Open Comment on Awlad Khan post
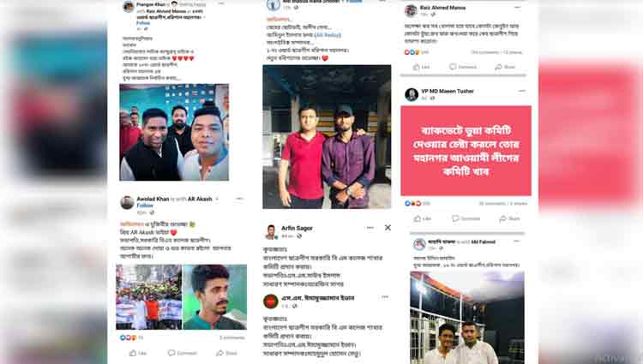Image resolution: width=643 pixels, height=364 pixels. (183, 353)
